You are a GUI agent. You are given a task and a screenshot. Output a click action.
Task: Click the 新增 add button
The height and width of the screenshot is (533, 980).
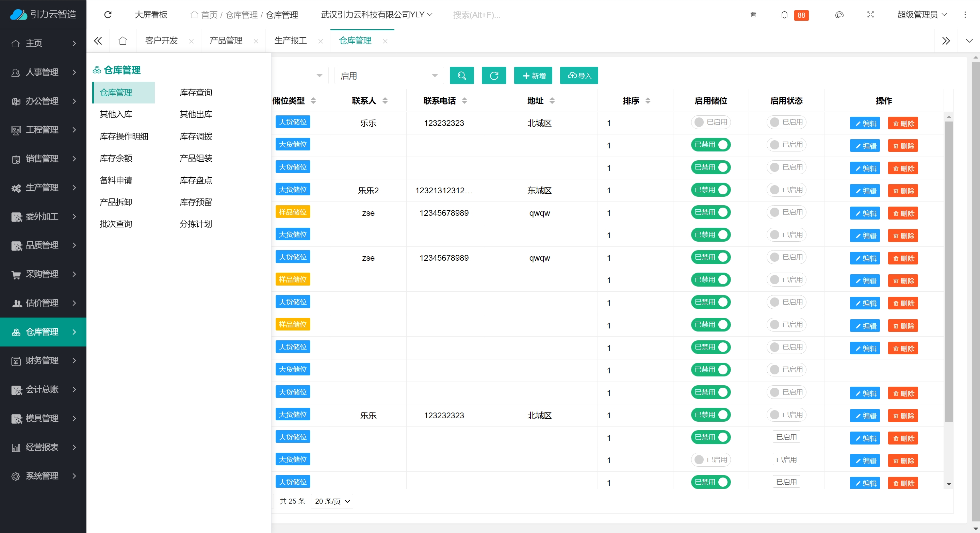[533, 75]
